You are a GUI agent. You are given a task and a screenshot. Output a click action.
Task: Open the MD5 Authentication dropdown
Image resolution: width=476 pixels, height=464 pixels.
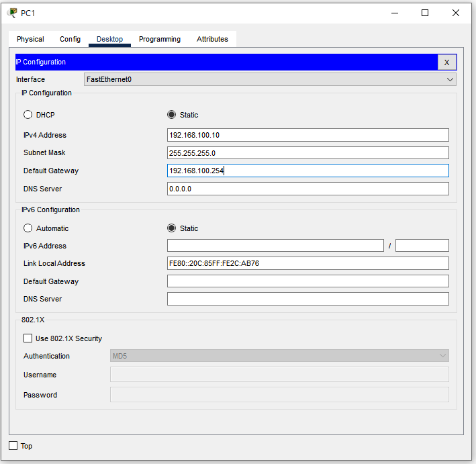coord(279,356)
